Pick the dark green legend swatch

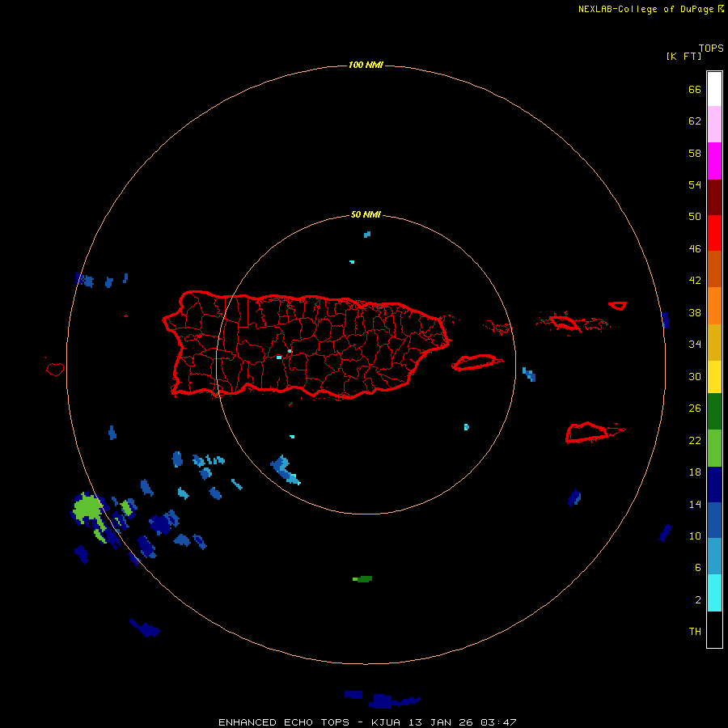pyautogui.click(x=714, y=412)
